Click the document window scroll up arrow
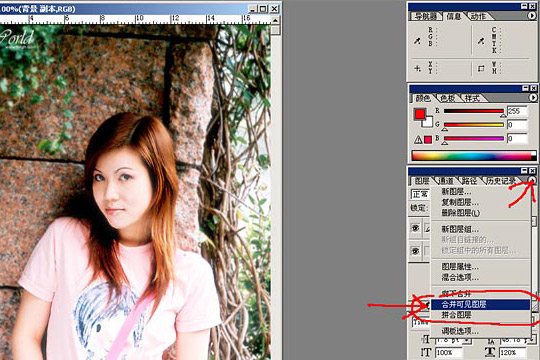The width and height of the screenshot is (540, 360). (x=275, y=20)
